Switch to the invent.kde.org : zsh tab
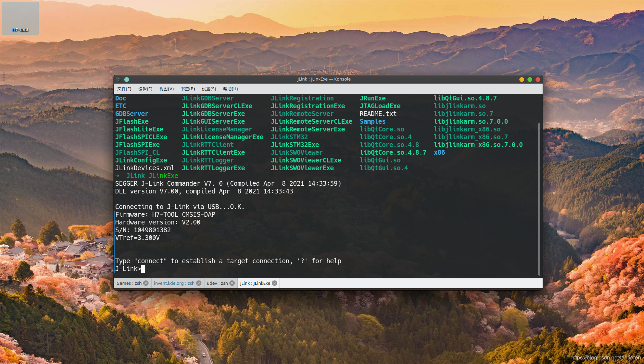Image resolution: width=644 pixels, height=364 pixels. click(x=174, y=283)
